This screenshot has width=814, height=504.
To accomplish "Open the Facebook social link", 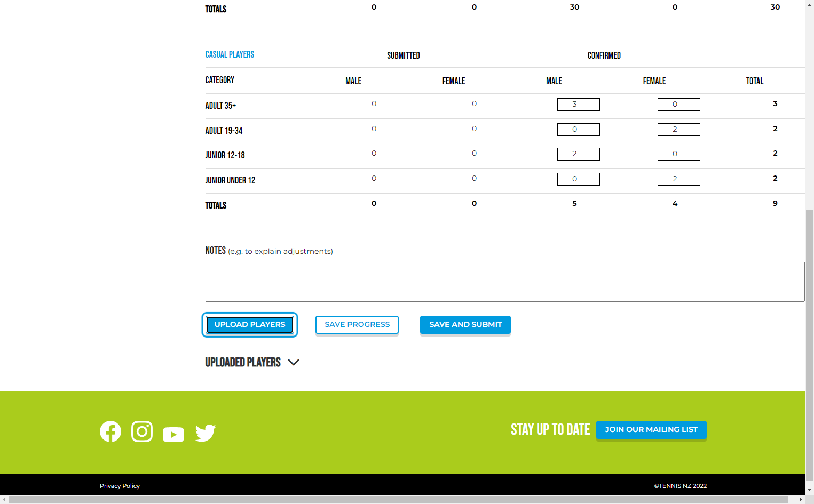I will 110,431.
